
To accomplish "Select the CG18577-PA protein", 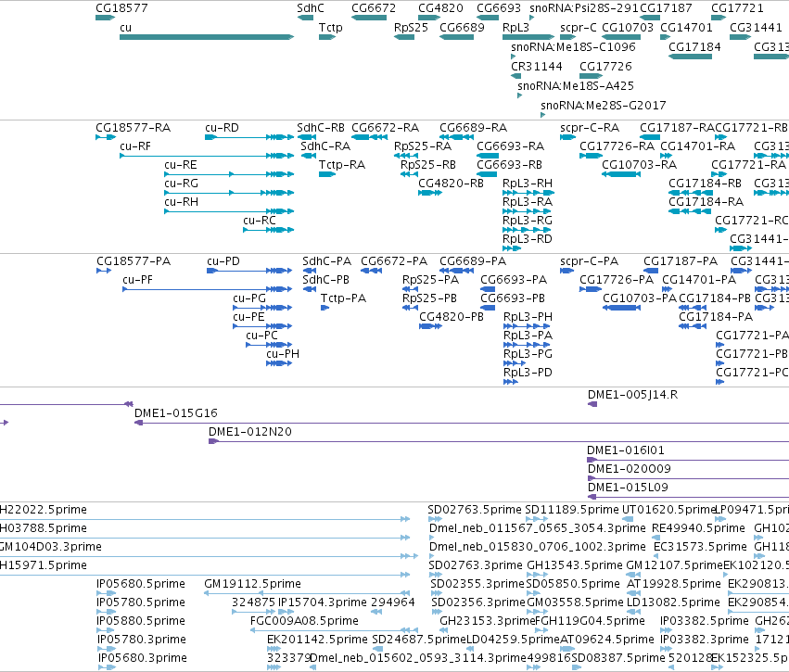I will pos(104,271).
